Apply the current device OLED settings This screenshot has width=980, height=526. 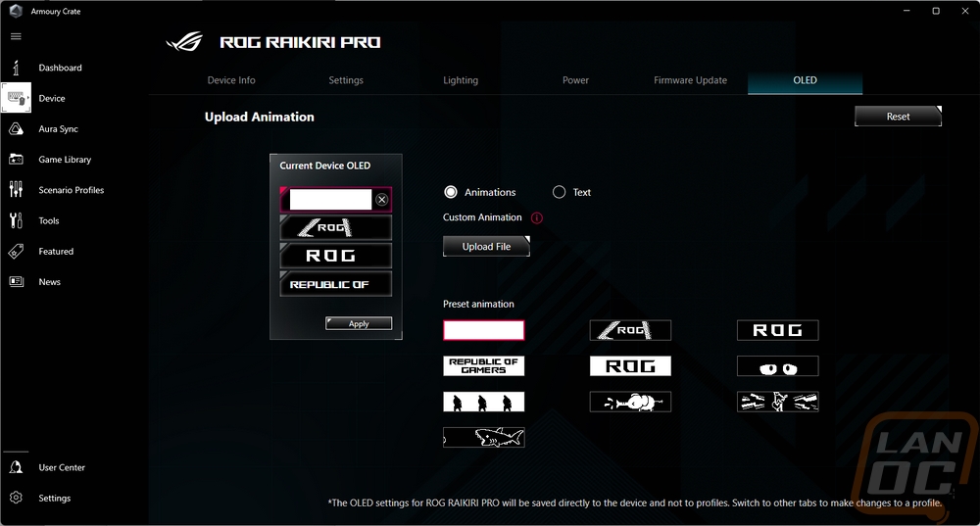[x=359, y=323]
